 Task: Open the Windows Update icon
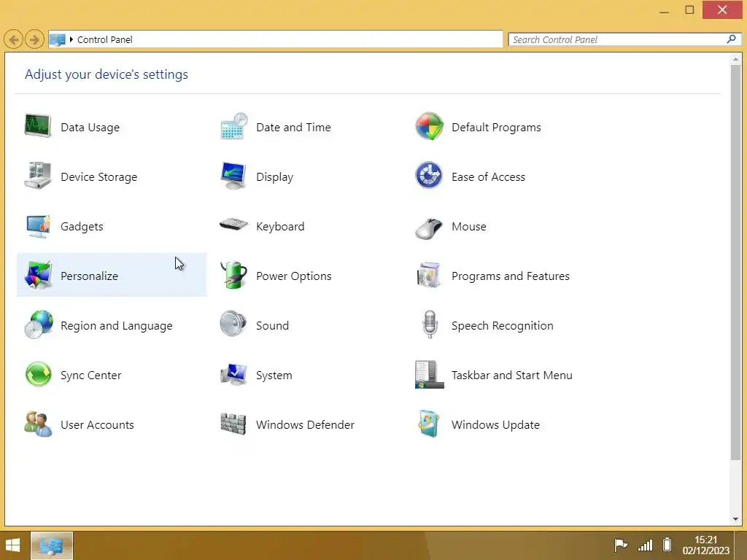coord(429,424)
